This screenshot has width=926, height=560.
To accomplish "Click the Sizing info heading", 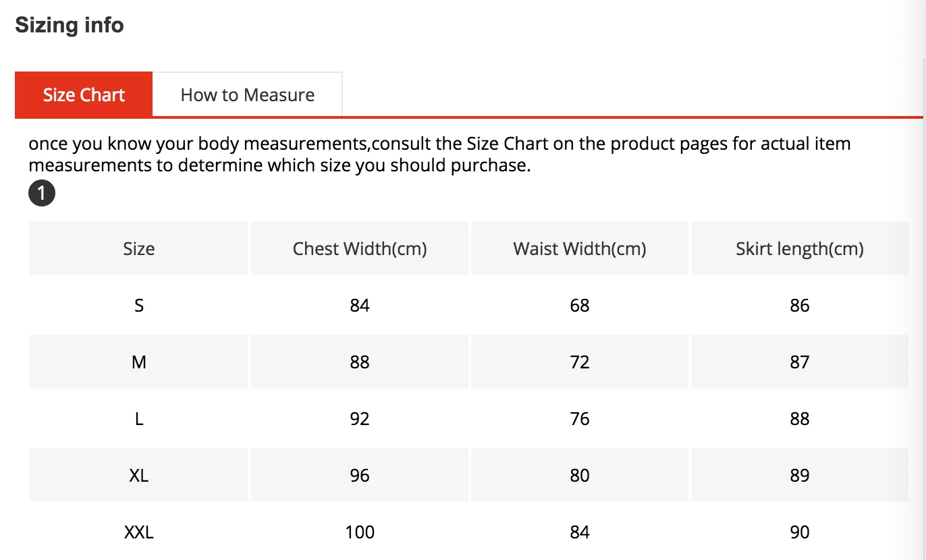I will point(70,26).
